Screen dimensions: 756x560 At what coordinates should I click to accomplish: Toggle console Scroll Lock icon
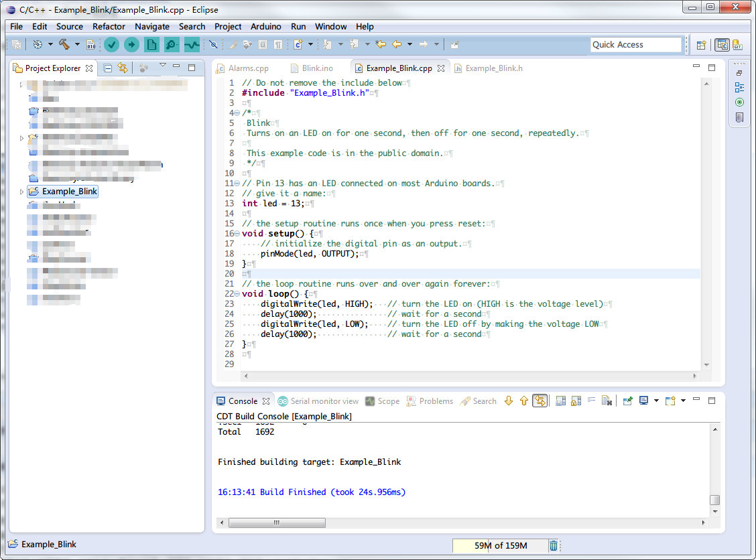pyautogui.click(x=576, y=401)
